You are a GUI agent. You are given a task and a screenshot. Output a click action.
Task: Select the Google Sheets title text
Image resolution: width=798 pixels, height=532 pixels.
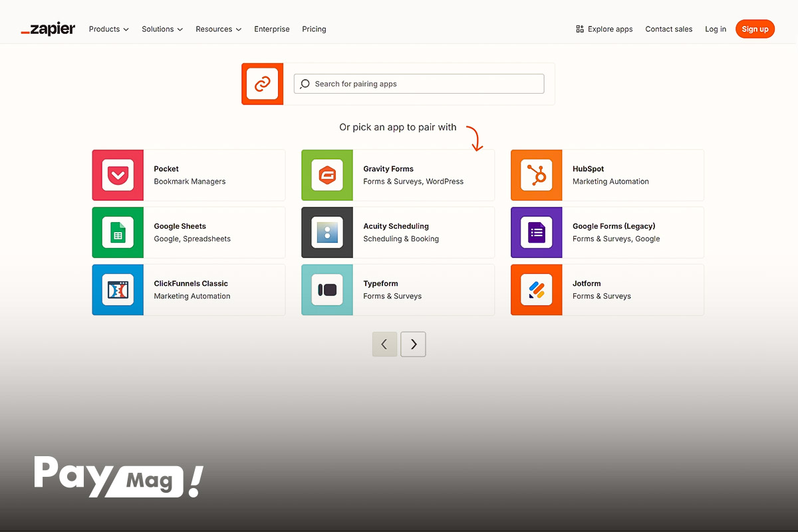(x=180, y=226)
